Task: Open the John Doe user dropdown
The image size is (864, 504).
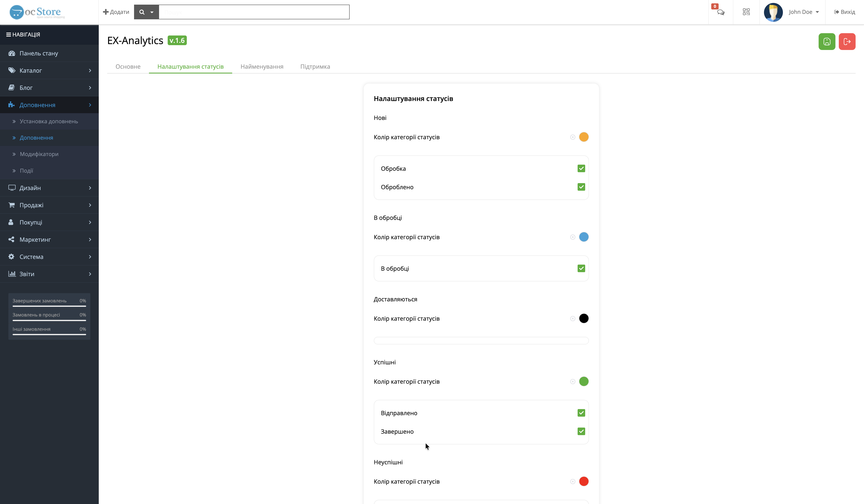Action: pos(803,12)
